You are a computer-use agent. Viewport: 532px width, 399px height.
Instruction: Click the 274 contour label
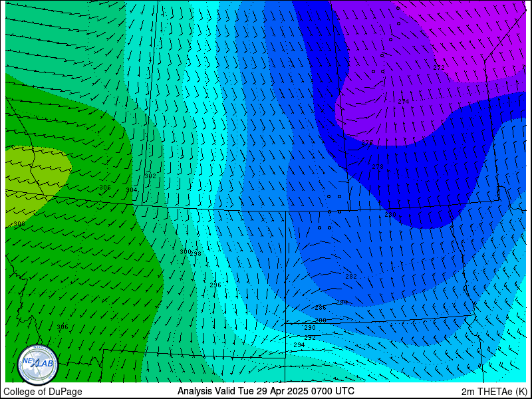pos(404,101)
